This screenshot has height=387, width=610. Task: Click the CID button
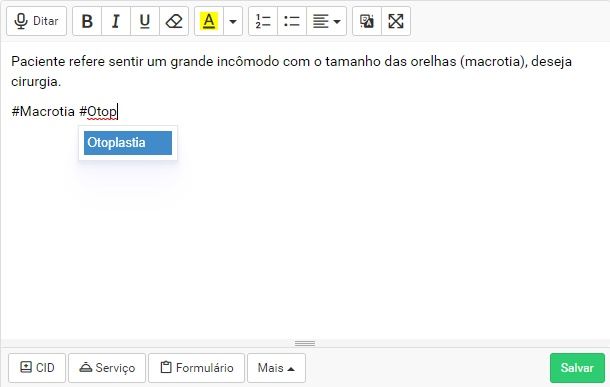click(x=37, y=368)
